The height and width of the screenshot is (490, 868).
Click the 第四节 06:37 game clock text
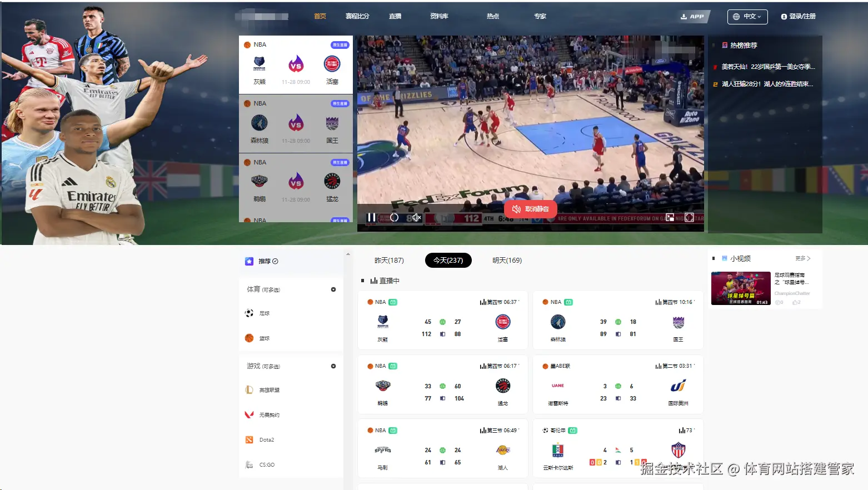click(x=502, y=302)
